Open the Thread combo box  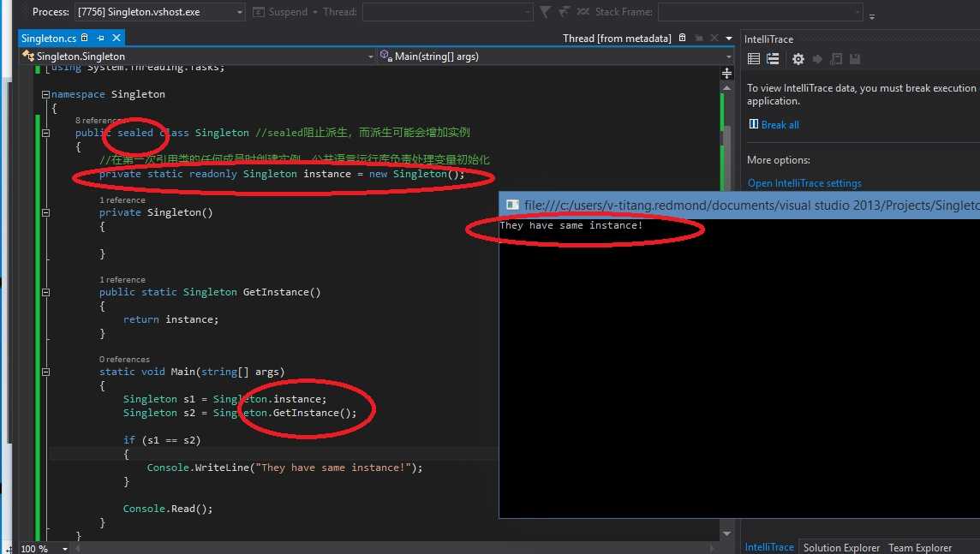[x=447, y=12]
